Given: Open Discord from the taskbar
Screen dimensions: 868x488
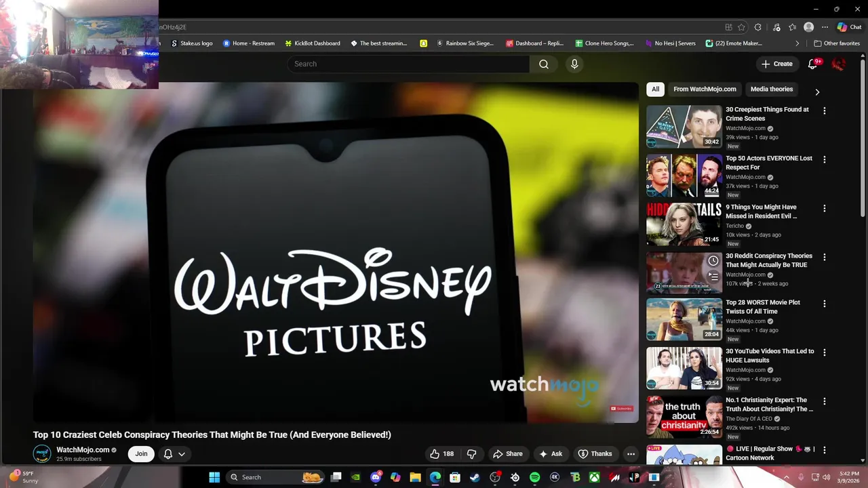Looking at the screenshot, I should tap(376, 477).
